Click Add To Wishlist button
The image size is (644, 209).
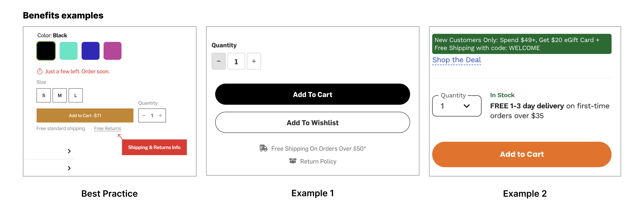(x=313, y=123)
